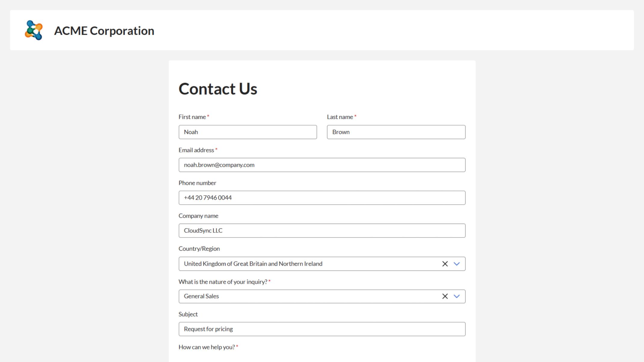
Task: Click the ACME Corporation header title
Action: [x=104, y=31]
